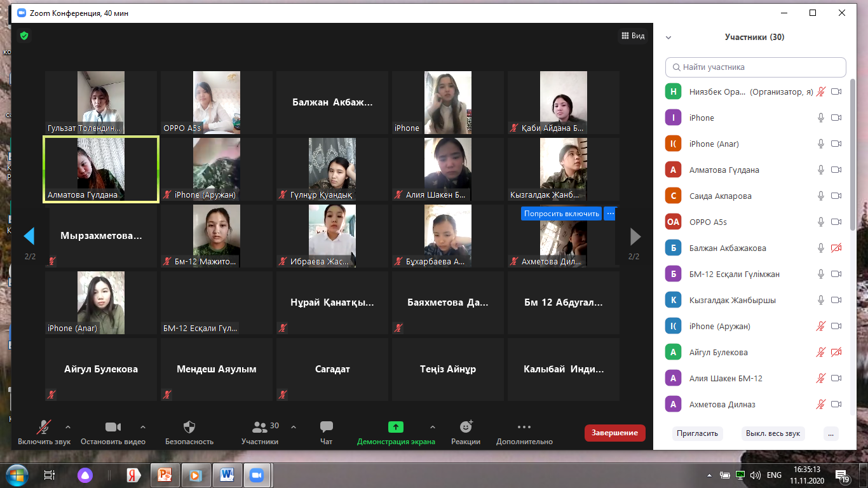868x488 pixels.
Task: Unmute microphone with Включить звук
Action: (44, 427)
